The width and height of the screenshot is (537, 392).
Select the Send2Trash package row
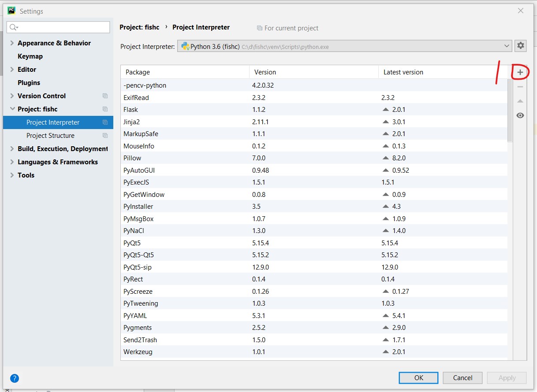(x=314, y=340)
